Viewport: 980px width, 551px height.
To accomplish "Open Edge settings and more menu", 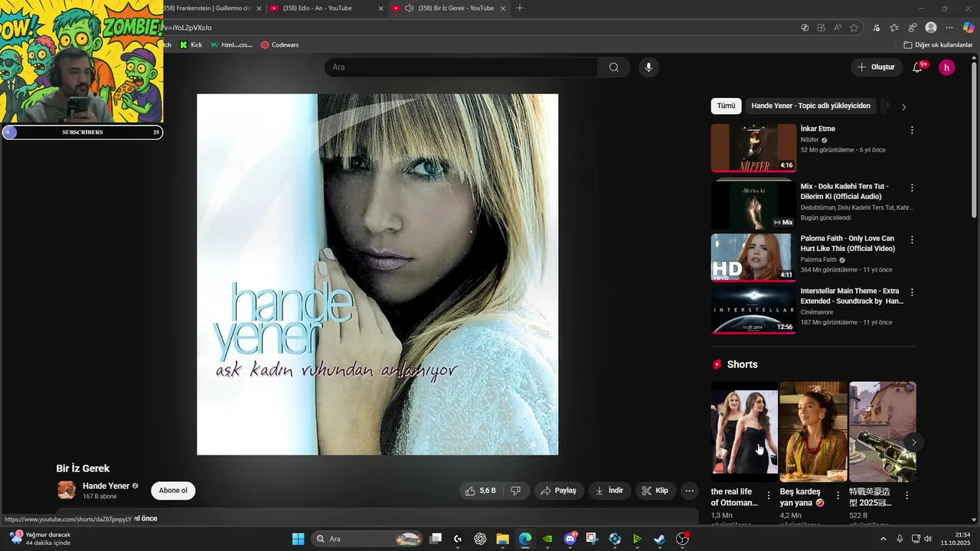I will (948, 28).
